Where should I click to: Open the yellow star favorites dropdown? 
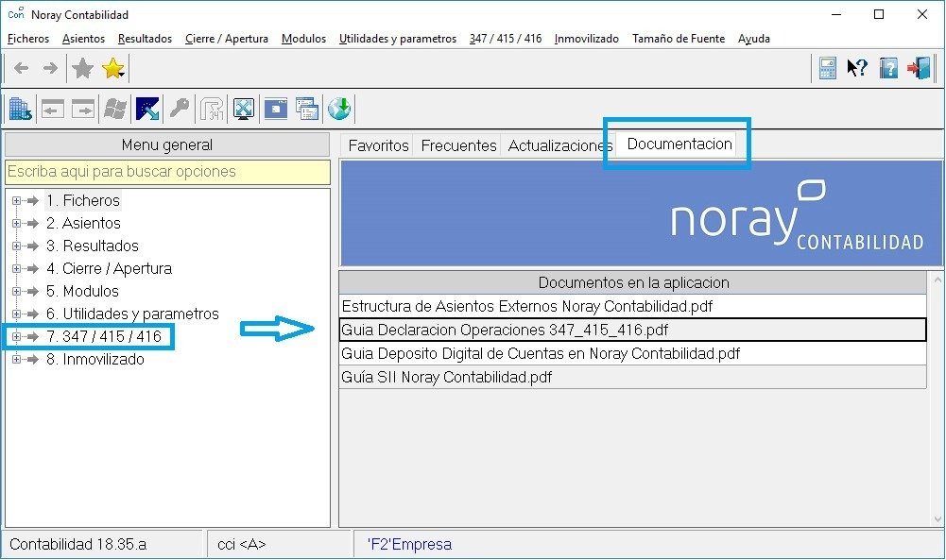(x=113, y=68)
